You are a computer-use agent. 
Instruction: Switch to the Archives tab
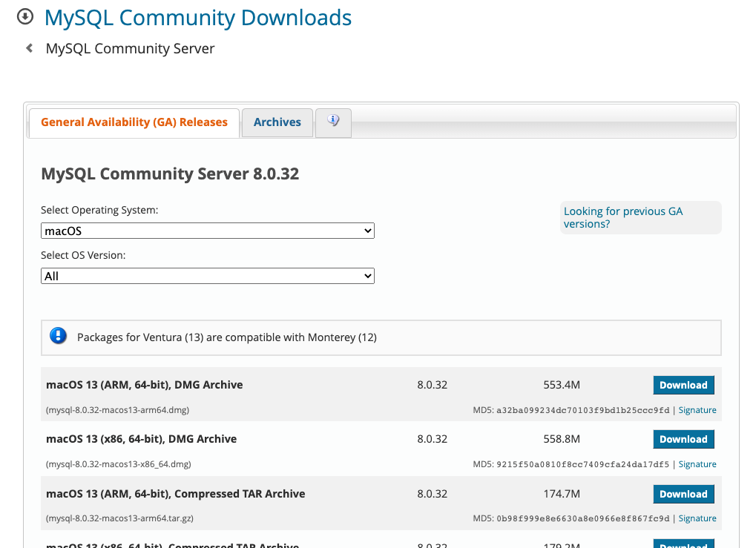tap(277, 122)
